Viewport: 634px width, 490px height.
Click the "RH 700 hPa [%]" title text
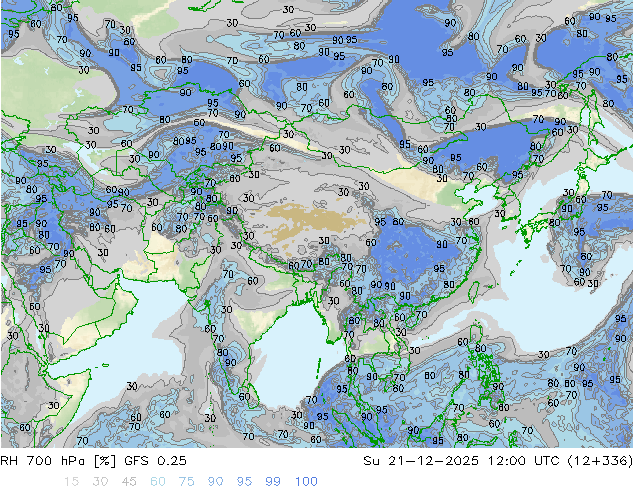[x=58, y=461]
